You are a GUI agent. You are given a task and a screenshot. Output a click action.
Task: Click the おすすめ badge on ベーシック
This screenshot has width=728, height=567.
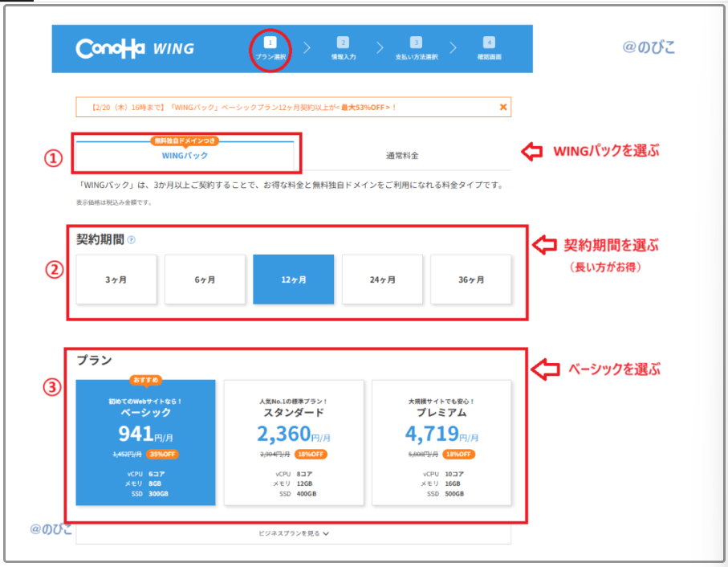click(146, 380)
